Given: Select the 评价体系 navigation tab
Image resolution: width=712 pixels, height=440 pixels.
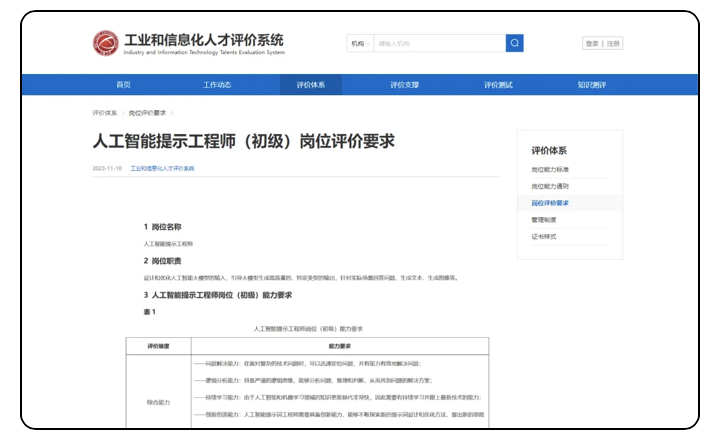Looking at the screenshot, I should pyautogui.click(x=310, y=85).
